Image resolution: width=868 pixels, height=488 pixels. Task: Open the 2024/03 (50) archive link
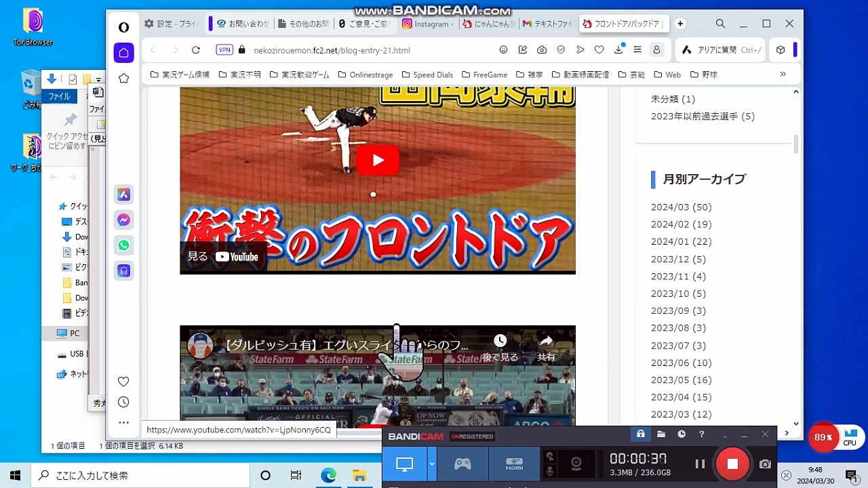click(x=681, y=207)
